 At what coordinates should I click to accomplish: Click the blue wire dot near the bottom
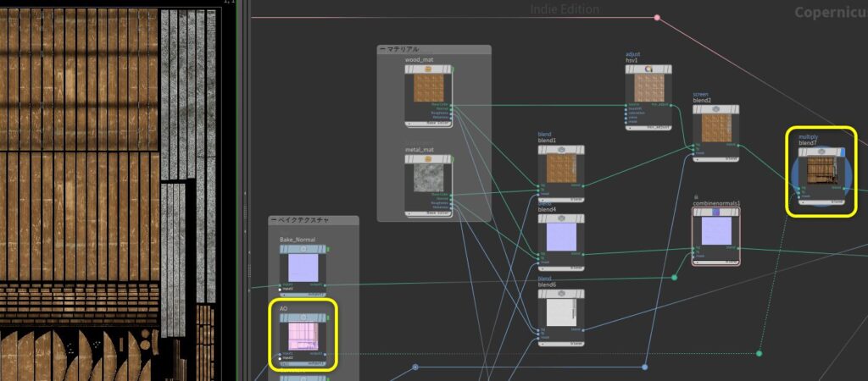coord(415,367)
